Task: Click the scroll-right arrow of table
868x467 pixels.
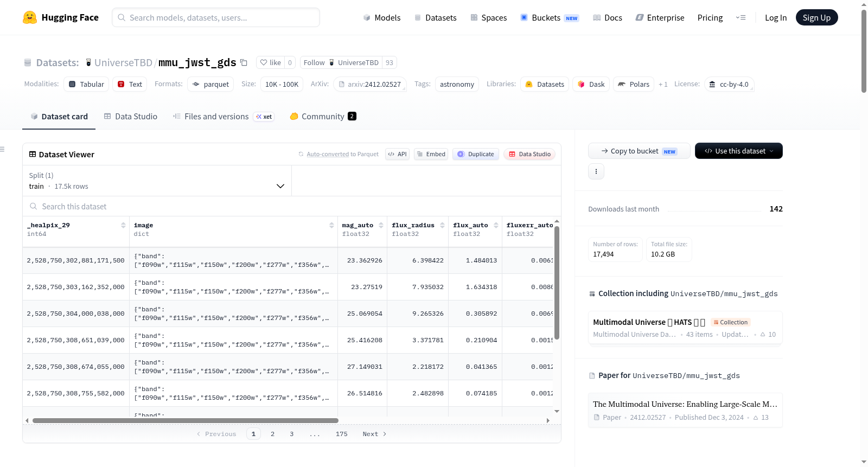Action: 548,420
